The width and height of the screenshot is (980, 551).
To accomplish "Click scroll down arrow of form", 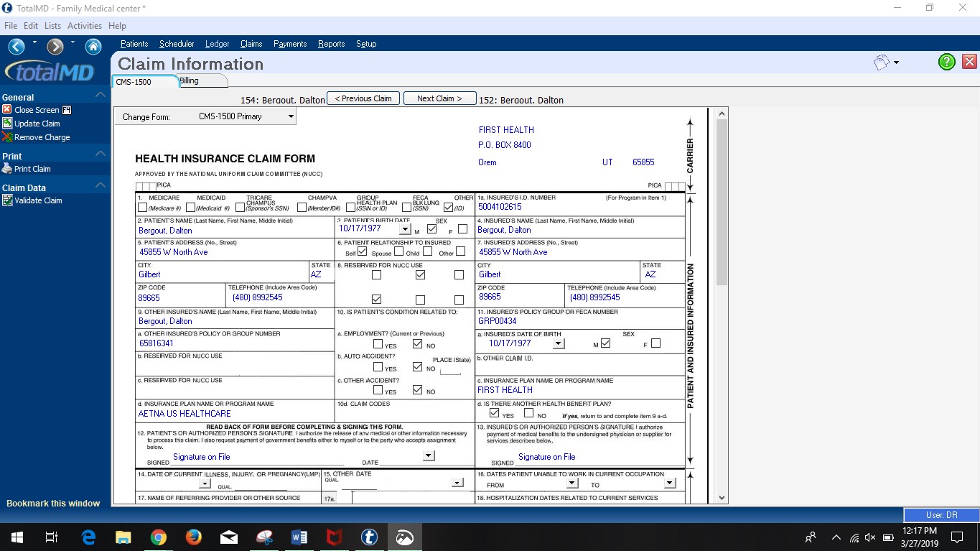I will pos(722,498).
